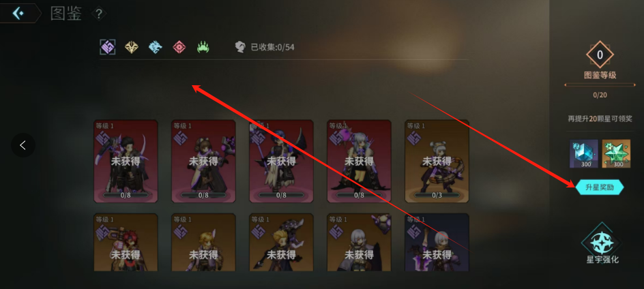Click the 升星奖励 button
Viewport: 644px width, 289px height.
[599, 187]
